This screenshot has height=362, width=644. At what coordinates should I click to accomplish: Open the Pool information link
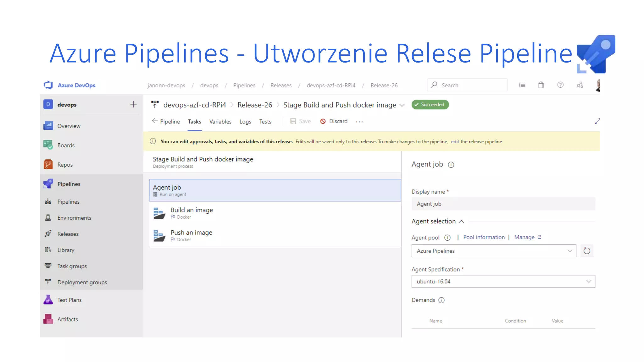click(x=484, y=237)
